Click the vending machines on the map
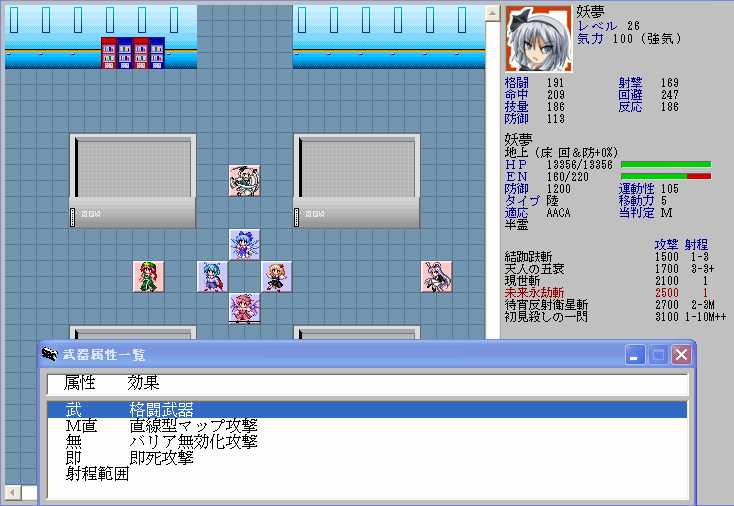 [x=133, y=53]
